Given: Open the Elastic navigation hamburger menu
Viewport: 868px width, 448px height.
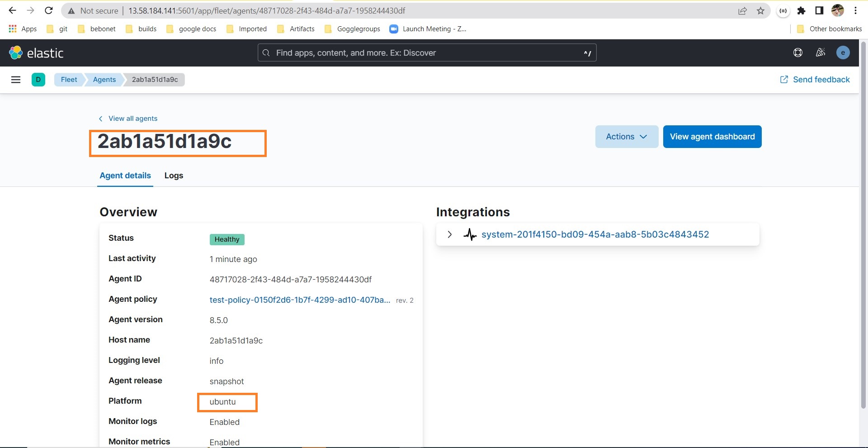Looking at the screenshot, I should click(x=16, y=79).
